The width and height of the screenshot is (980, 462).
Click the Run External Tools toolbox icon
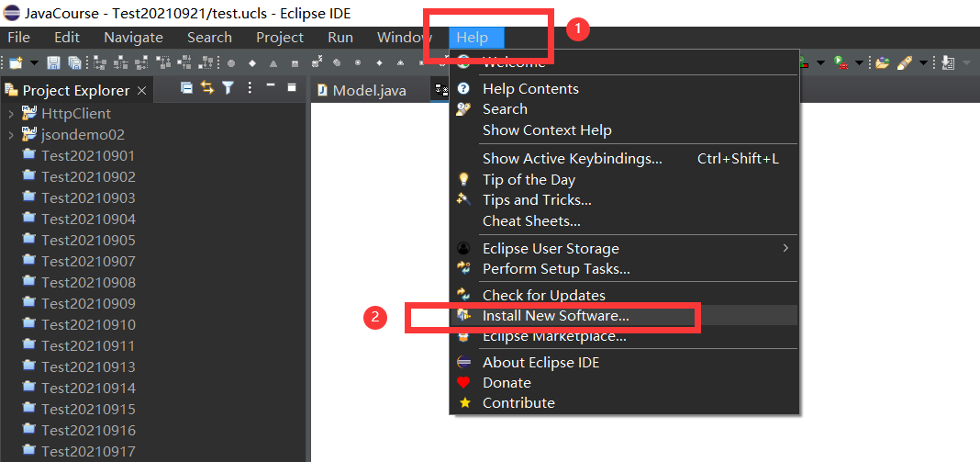(841, 62)
